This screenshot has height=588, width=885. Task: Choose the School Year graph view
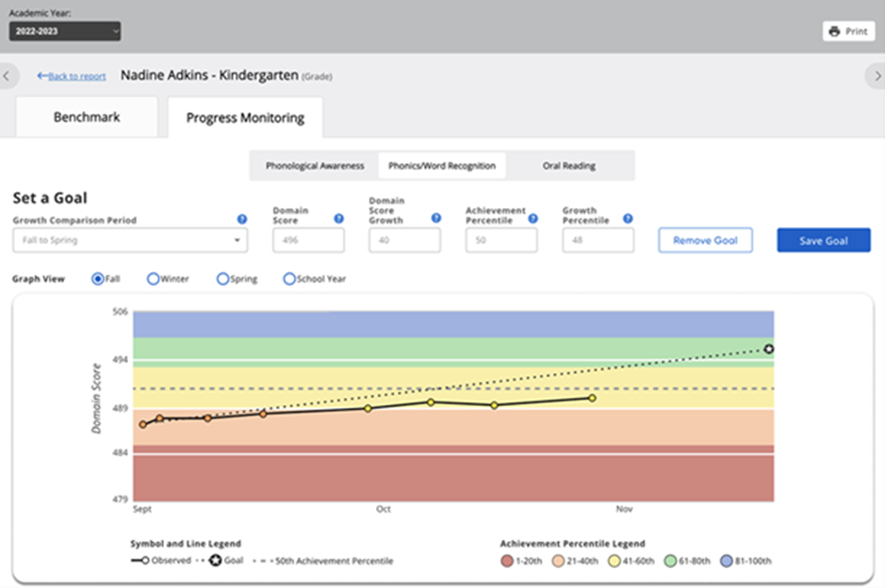289,279
